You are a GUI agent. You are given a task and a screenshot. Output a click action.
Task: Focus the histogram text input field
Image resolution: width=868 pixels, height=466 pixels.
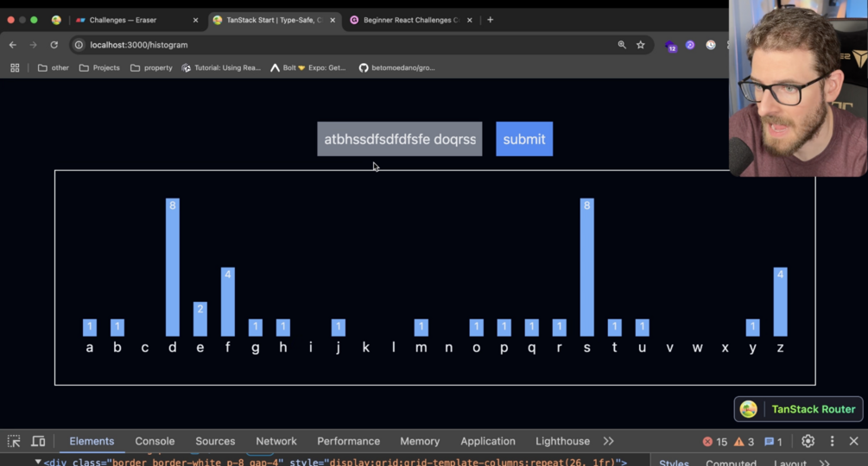tap(400, 139)
